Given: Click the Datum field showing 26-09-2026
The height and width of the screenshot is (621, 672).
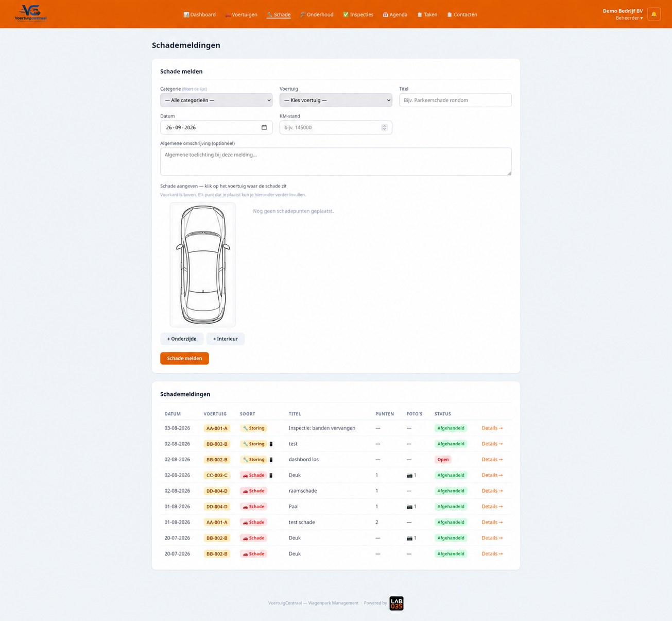Looking at the screenshot, I should tap(216, 127).
